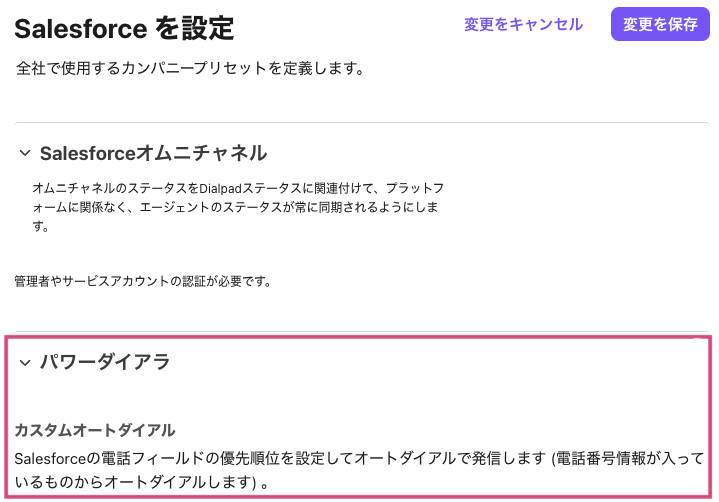Click the 全社で使用するカンパニープリセット description text

tap(189, 70)
